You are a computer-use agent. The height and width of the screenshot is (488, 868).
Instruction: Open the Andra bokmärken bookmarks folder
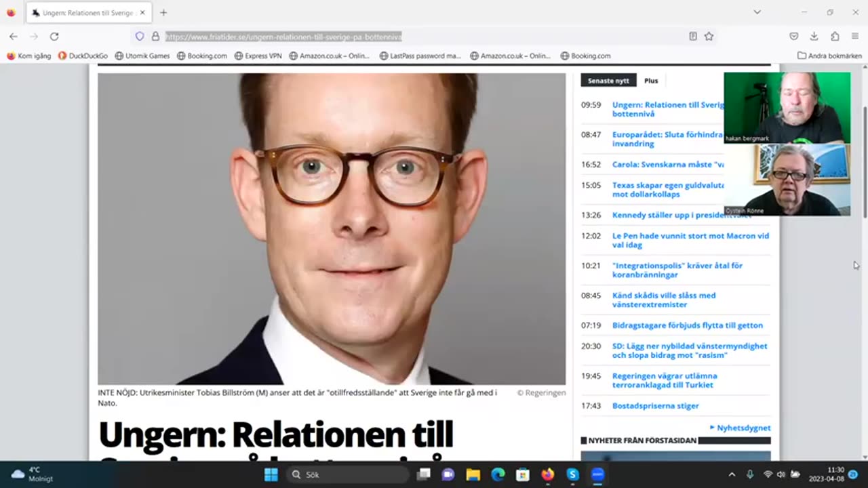(x=830, y=56)
